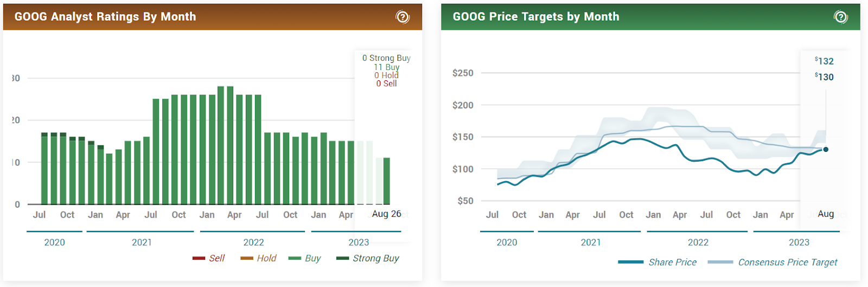Click the 2023 year label in ratings chart
Image resolution: width=868 pixels, height=287 pixels.
[359, 243]
